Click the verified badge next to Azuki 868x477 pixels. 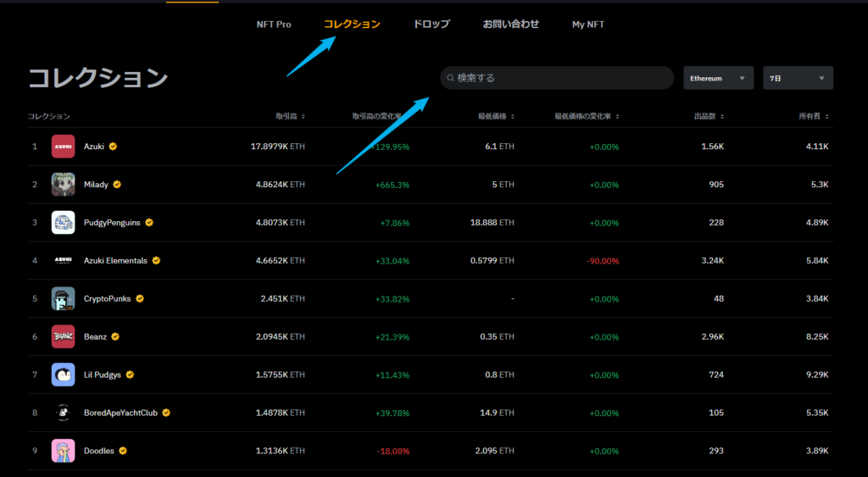click(113, 147)
